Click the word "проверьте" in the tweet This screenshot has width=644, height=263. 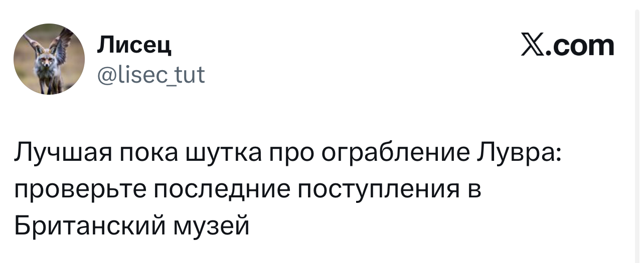(x=78, y=191)
